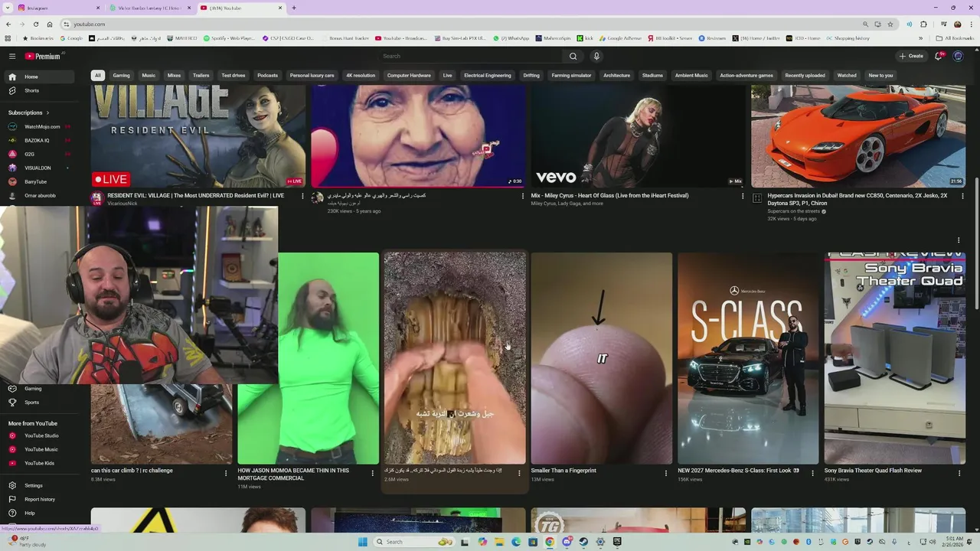
Task: Select the New to you chip
Action: (880, 75)
